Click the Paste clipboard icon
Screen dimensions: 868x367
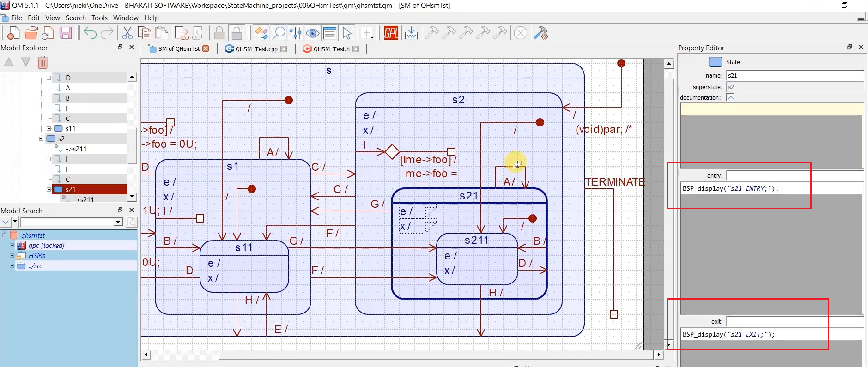click(x=162, y=33)
